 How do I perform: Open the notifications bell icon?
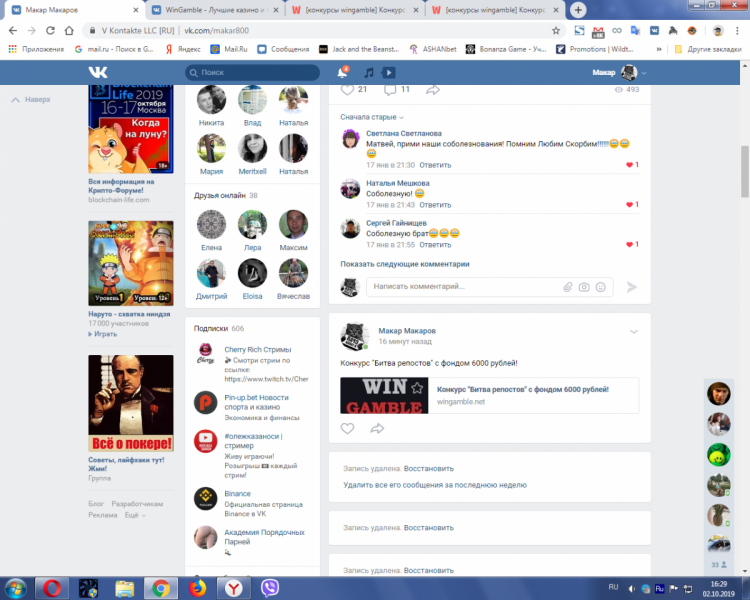[342, 72]
